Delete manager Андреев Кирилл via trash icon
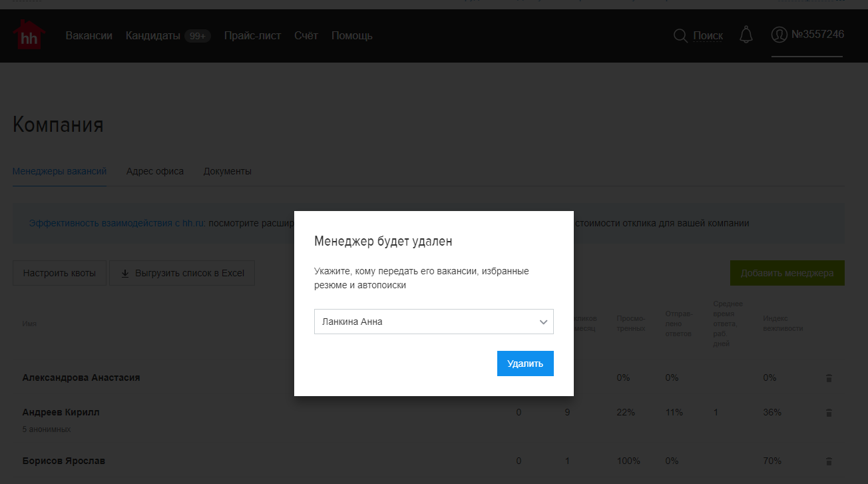Viewport: 868px width, 484px height. (829, 413)
